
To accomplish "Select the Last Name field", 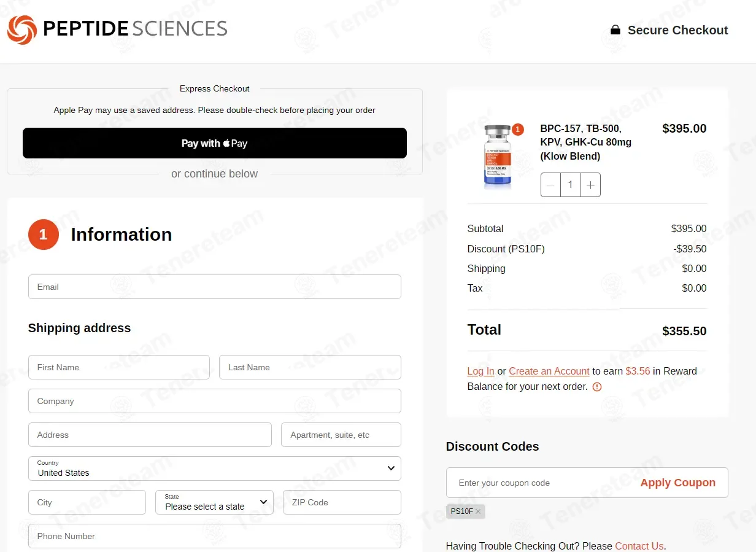I will click(310, 367).
